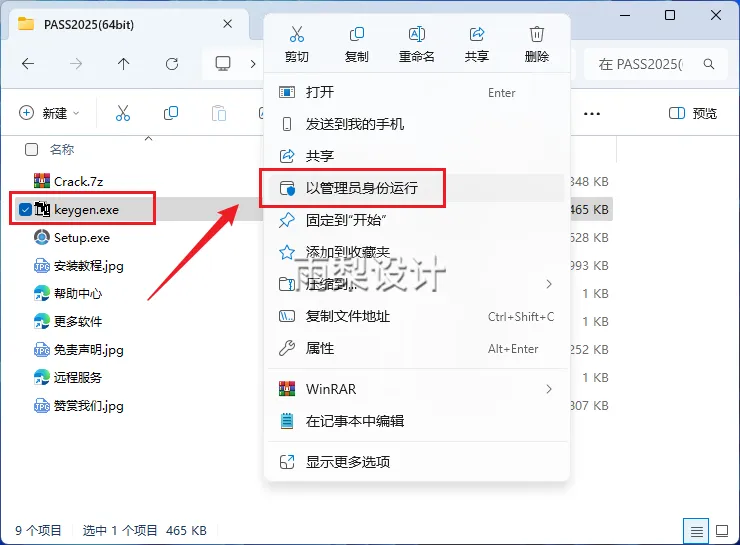Refresh the folder view
The height and width of the screenshot is (545, 740).
pyautogui.click(x=172, y=64)
